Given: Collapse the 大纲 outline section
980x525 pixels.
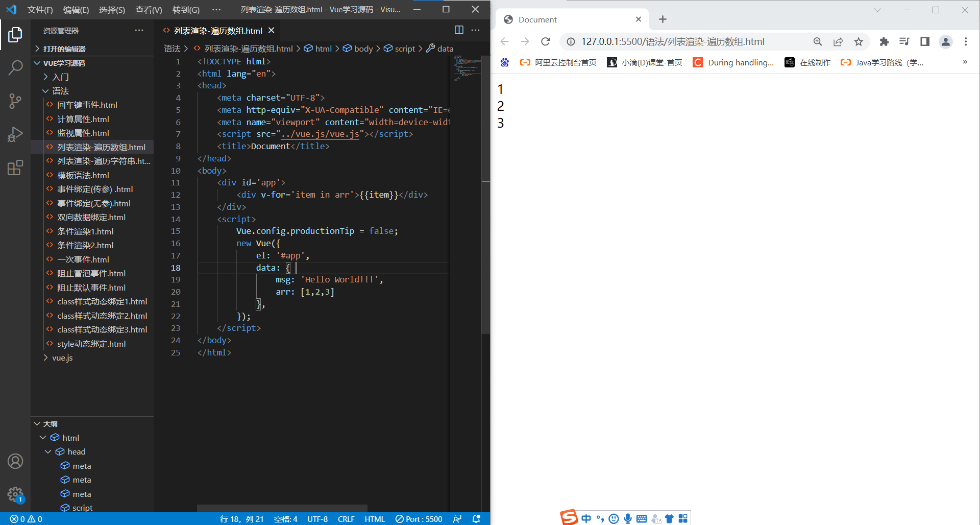Looking at the screenshot, I should click(x=92, y=424).
